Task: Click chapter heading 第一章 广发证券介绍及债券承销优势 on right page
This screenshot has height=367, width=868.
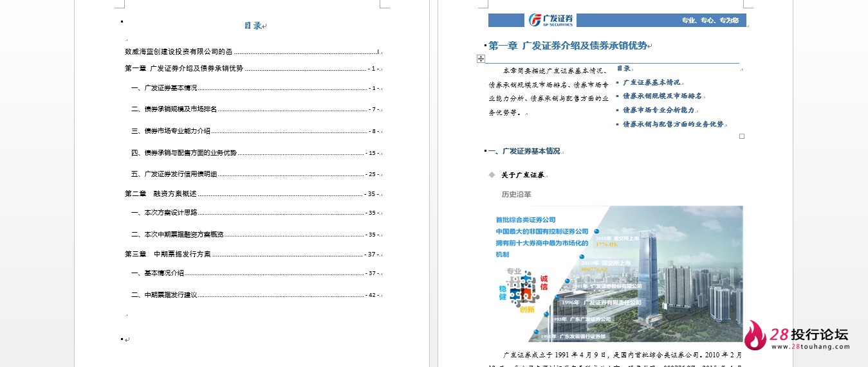Action: tap(568, 46)
